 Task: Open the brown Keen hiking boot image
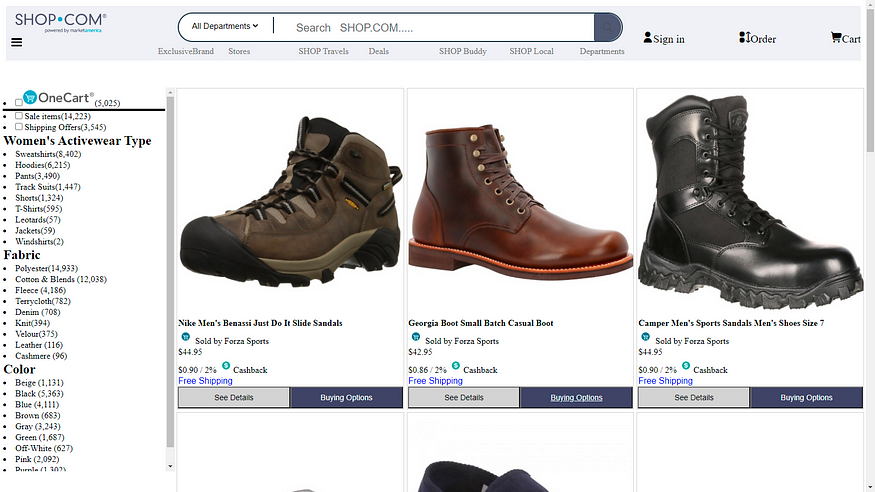pyautogui.click(x=290, y=201)
